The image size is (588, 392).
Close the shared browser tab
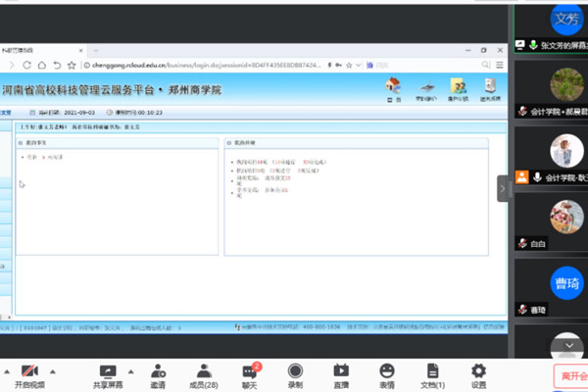tap(80, 50)
